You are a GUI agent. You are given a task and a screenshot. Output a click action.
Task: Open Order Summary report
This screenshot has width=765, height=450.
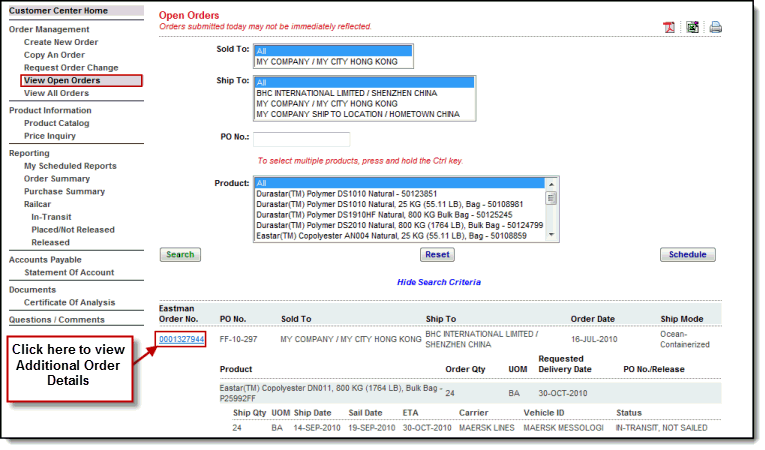[57, 179]
